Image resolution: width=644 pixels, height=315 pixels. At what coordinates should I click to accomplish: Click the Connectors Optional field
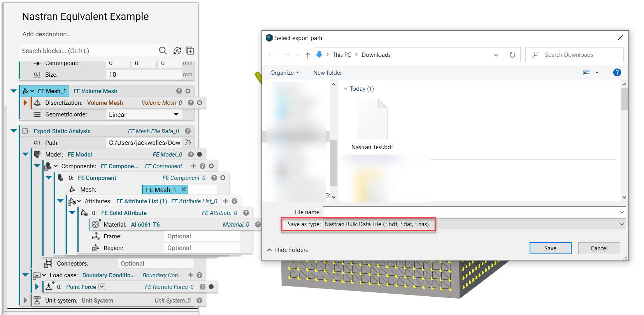155,264
